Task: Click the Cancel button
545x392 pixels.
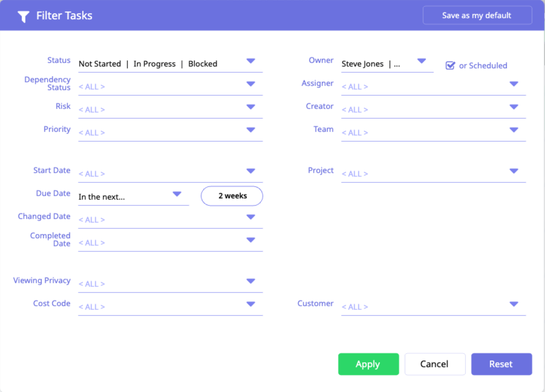Action: (435, 364)
